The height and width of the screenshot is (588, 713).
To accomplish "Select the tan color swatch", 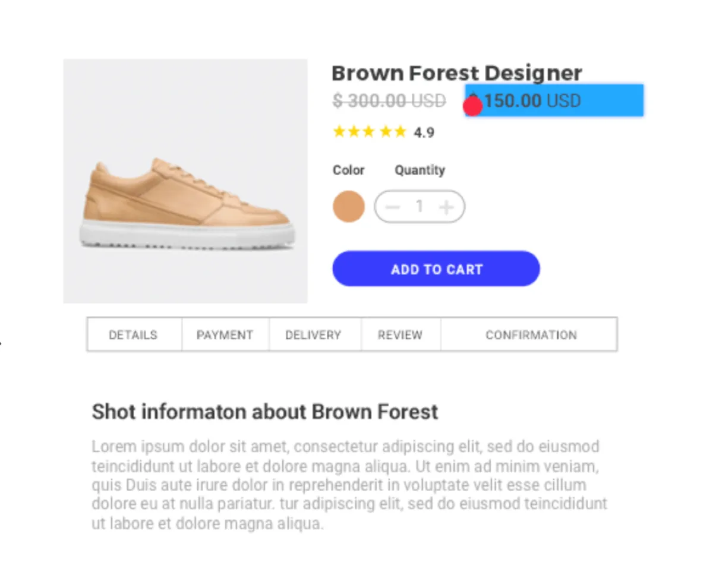I will pos(348,207).
